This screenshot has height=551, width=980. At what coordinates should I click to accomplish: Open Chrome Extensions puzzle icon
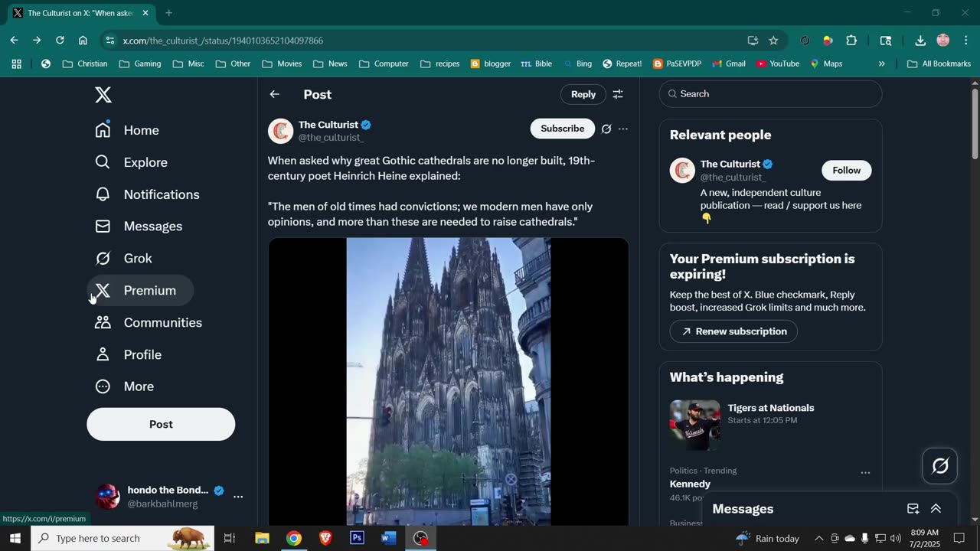[851, 41]
